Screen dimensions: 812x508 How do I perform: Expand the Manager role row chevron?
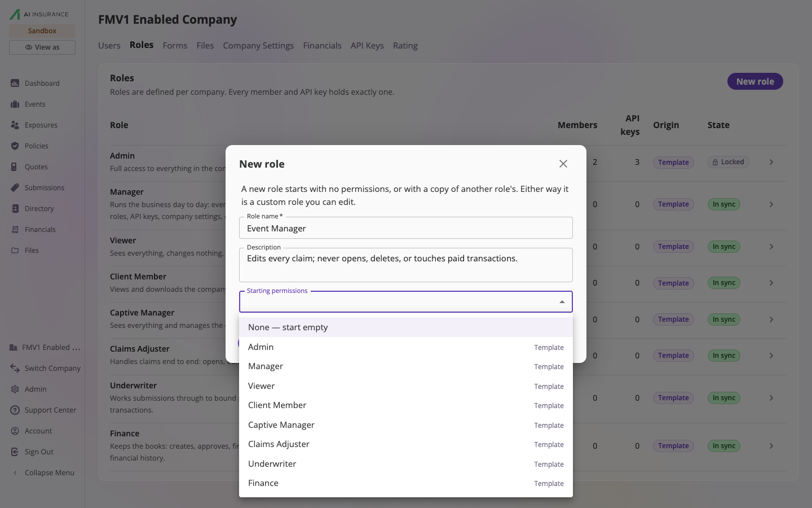coord(771,204)
